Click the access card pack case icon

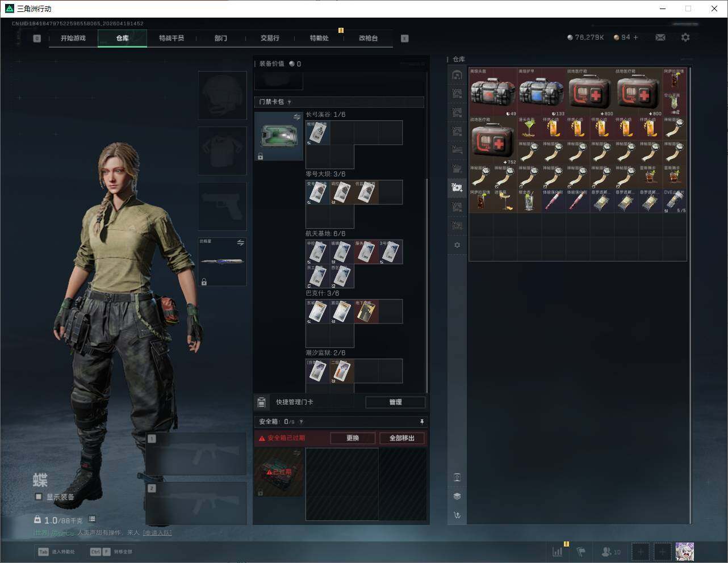(x=279, y=136)
